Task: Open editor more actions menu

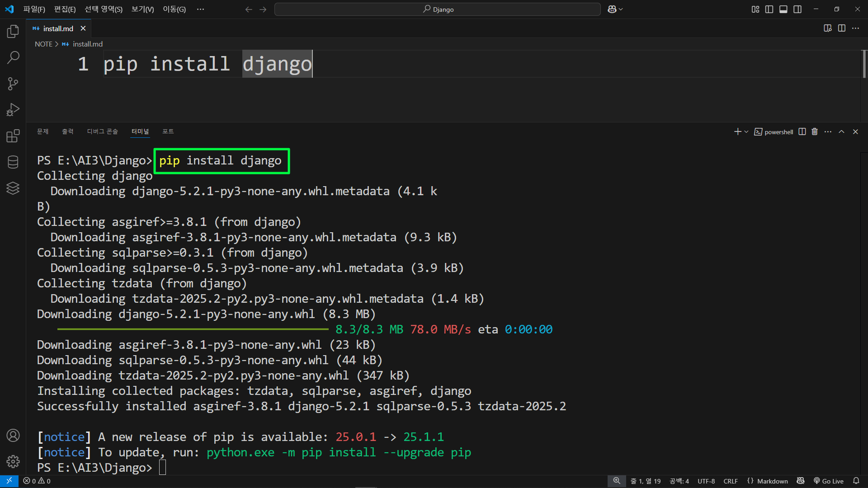Action: pyautogui.click(x=856, y=28)
